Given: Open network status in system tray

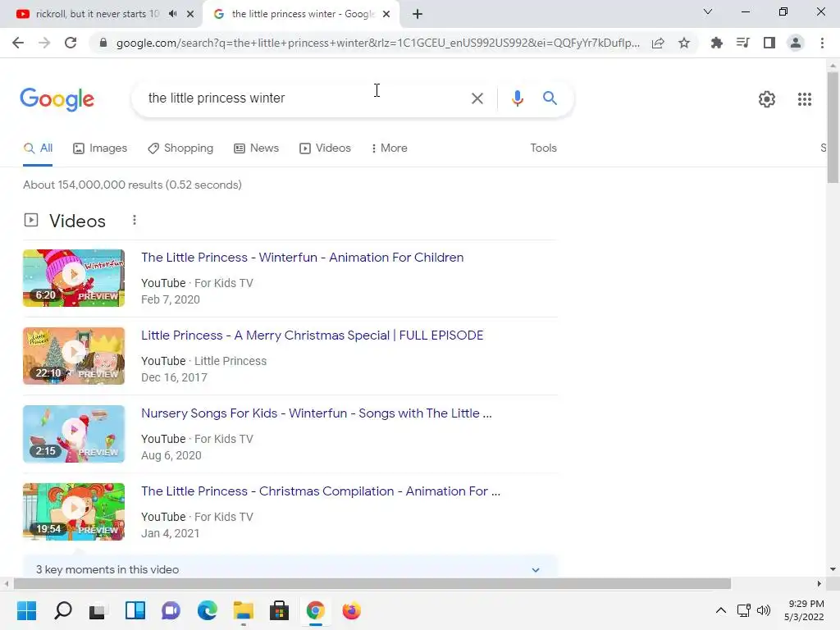Looking at the screenshot, I should pos(743,610).
